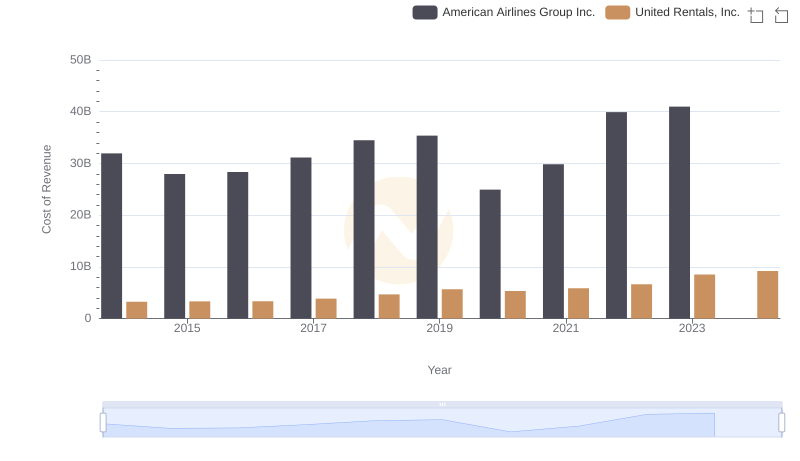Click the zoom area selection icon
Image resolution: width=800 pixels, height=461 pixels.
click(x=756, y=15)
